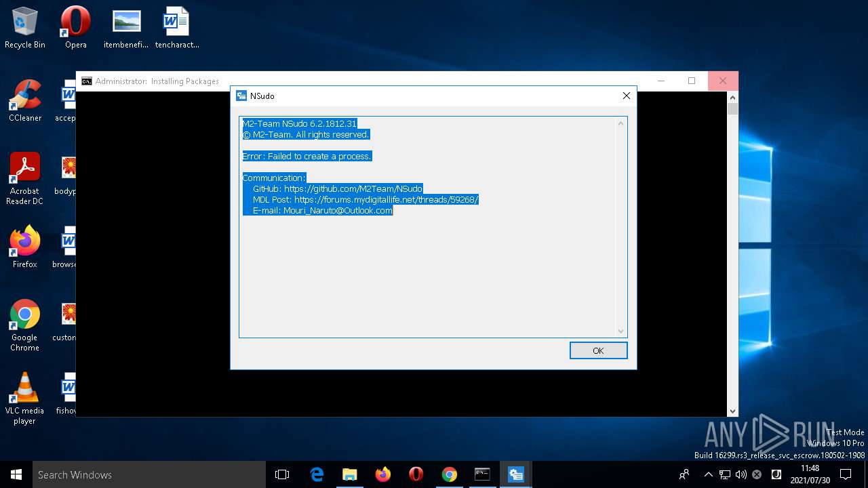Minimize the Installing Packages console window
The image size is (868, 488).
click(x=661, y=81)
